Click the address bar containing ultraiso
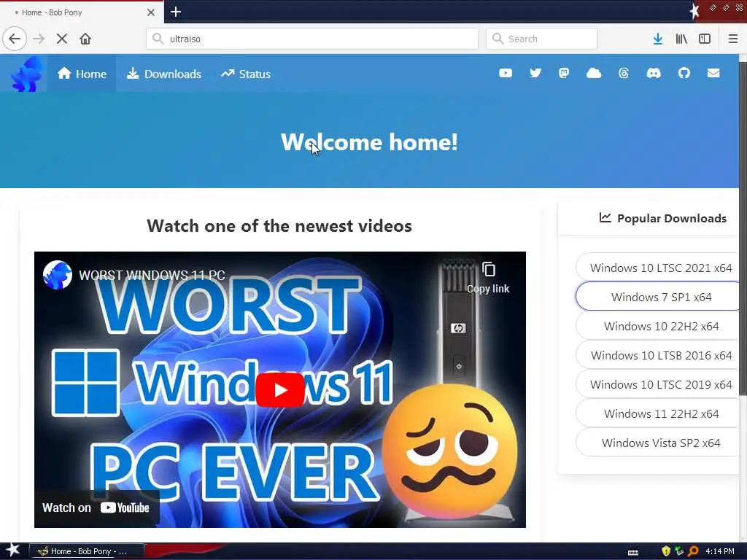Image resolution: width=747 pixels, height=560 pixels. [x=312, y=39]
